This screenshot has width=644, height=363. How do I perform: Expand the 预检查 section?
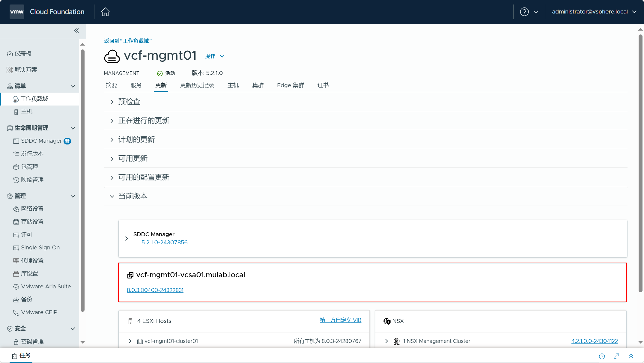[x=112, y=102]
